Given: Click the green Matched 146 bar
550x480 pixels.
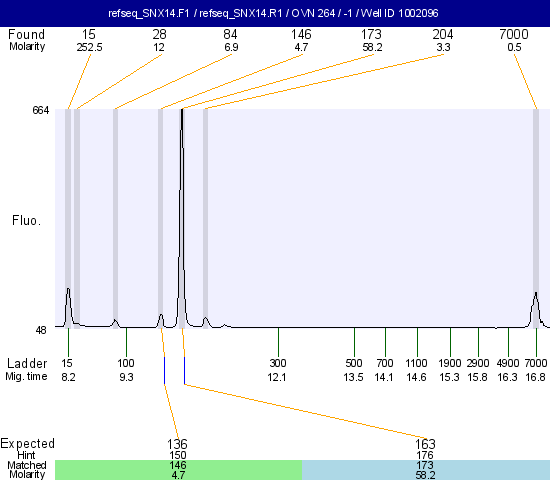Looking at the screenshot, I should [x=179, y=470].
